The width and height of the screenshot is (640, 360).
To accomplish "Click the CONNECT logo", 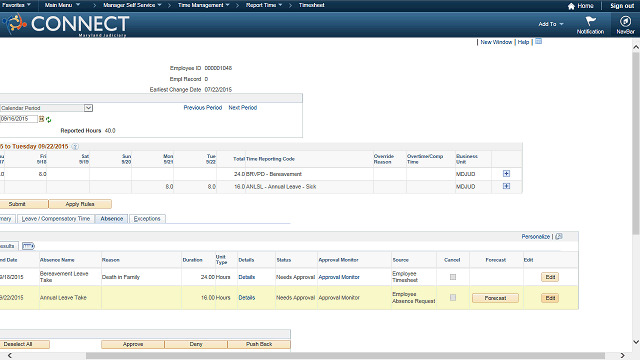I will tap(67, 24).
